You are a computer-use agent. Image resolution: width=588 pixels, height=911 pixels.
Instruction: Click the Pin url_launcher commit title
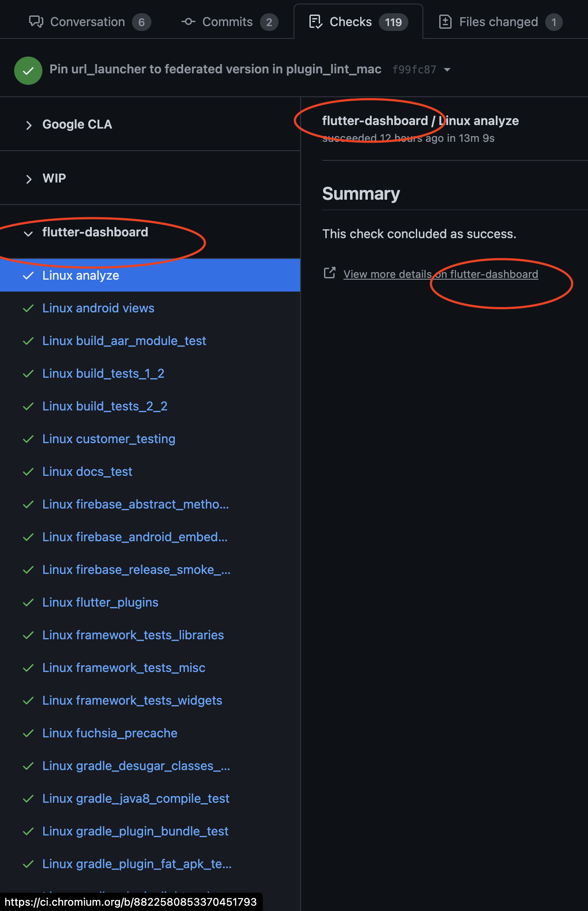click(216, 69)
